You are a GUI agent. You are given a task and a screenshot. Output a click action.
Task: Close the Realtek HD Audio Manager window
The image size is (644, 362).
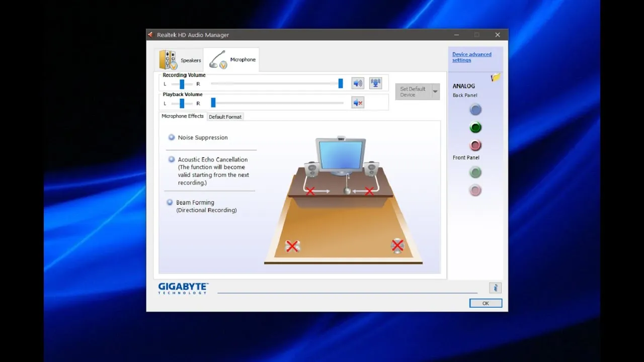click(x=498, y=35)
